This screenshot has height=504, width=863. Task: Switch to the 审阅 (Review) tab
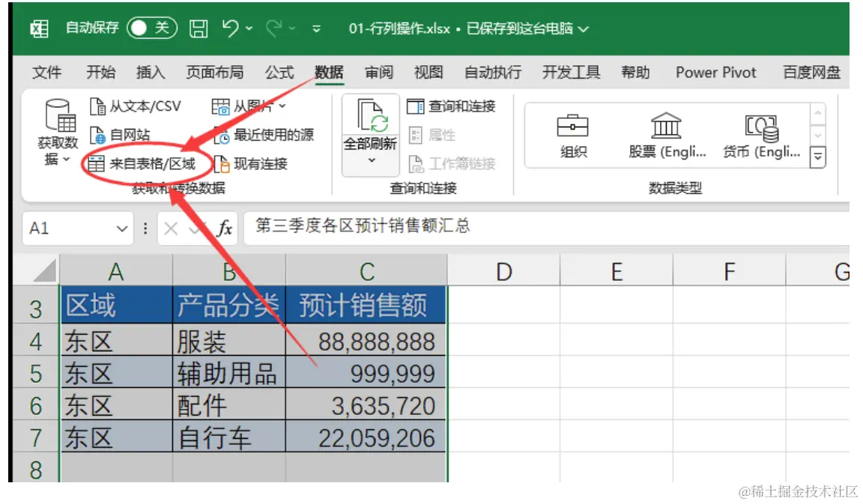(378, 72)
